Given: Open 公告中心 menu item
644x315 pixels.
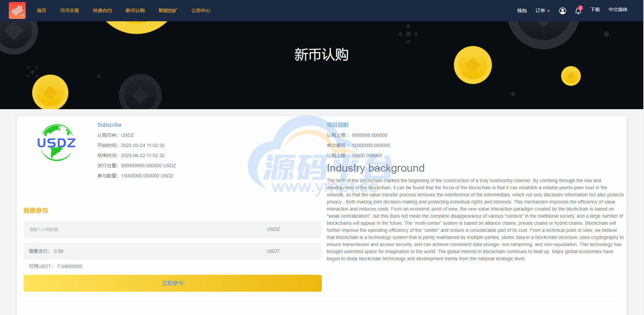Looking at the screenshot, I should pyautogui.click(x=201, y=10).
